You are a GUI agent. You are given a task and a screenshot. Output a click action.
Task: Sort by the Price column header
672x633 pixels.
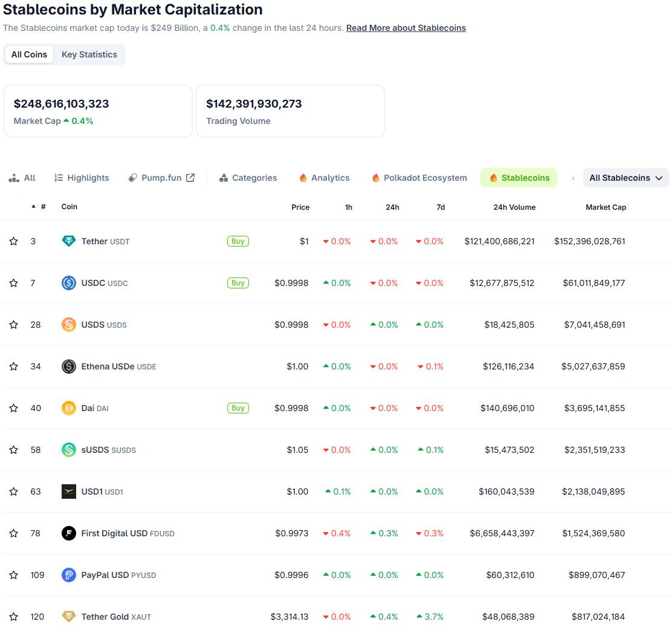[300, 207]
